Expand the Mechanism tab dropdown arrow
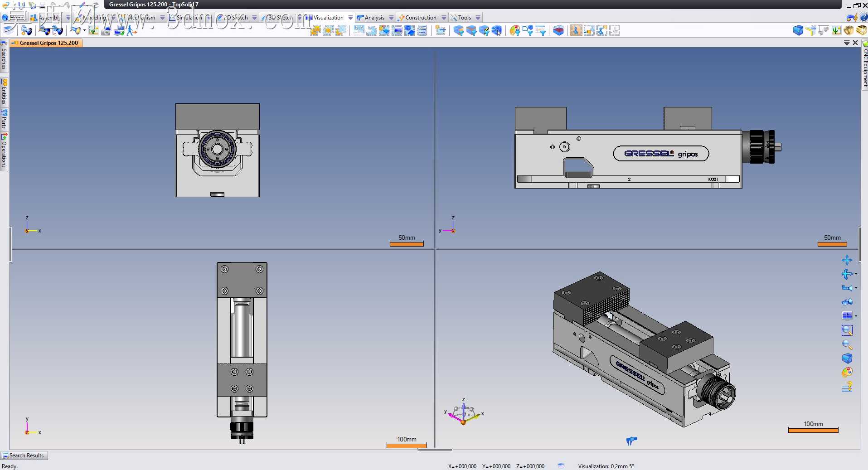Screen dimensions: 868x470 tap(162, 18)
